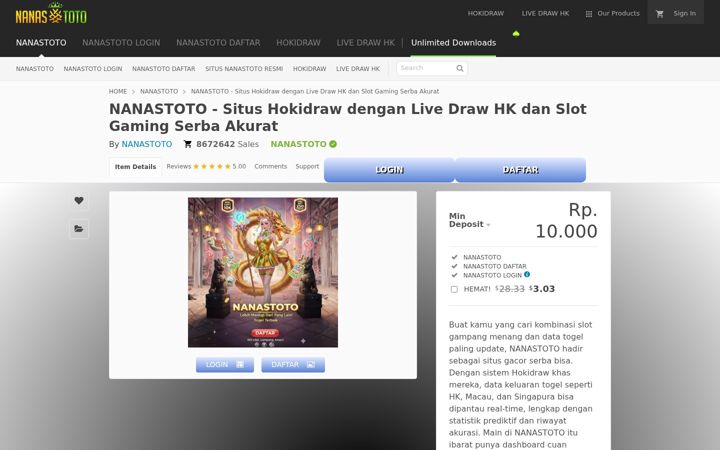720x450 pixels.
Task: Click the NANASTOTO pineapple logo
Action: pyautogui.click(x=51, y=13)
